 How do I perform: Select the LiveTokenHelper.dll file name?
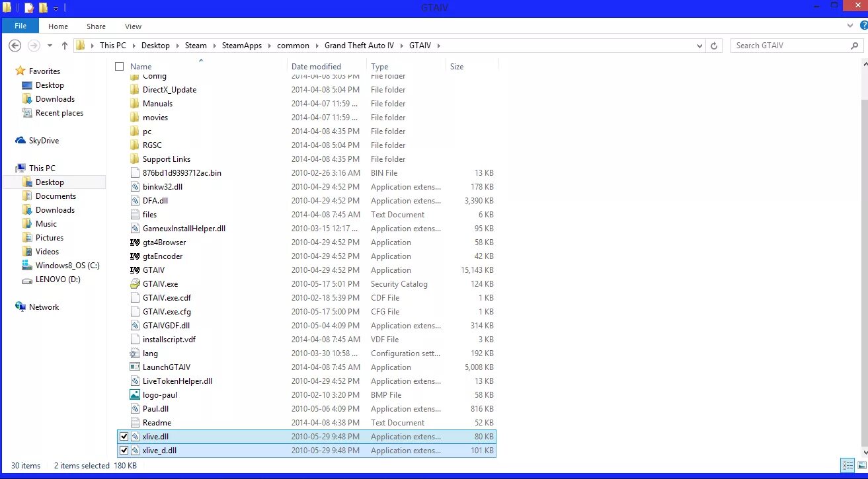coord(177,381)
